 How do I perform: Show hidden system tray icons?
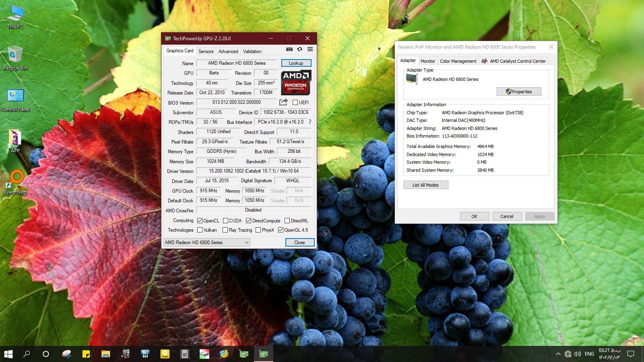(558, 354)
